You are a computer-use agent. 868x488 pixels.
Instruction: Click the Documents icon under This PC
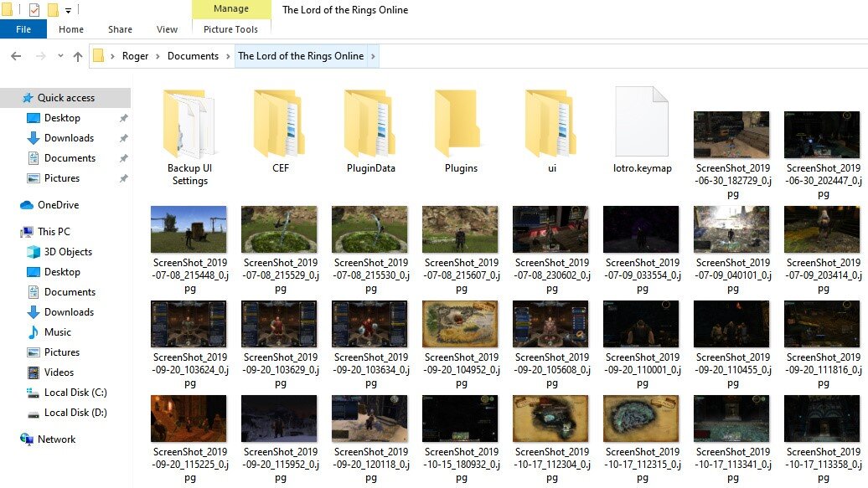coord(34,292)
